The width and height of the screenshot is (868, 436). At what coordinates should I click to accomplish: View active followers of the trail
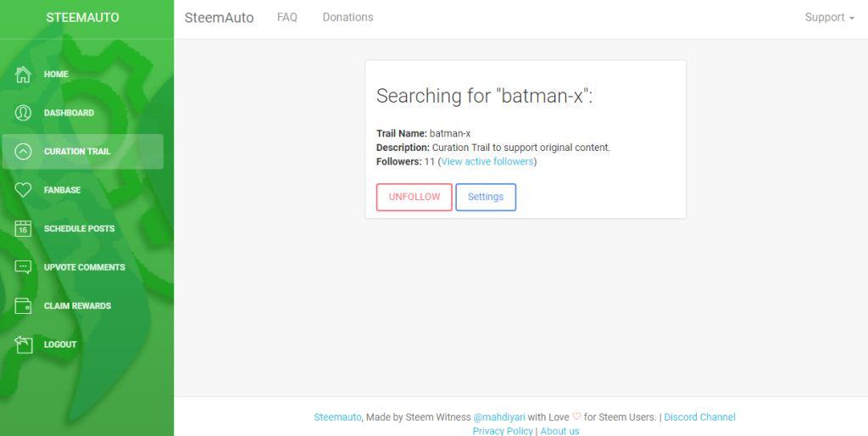pyautogui.click(x=487, y=161)
